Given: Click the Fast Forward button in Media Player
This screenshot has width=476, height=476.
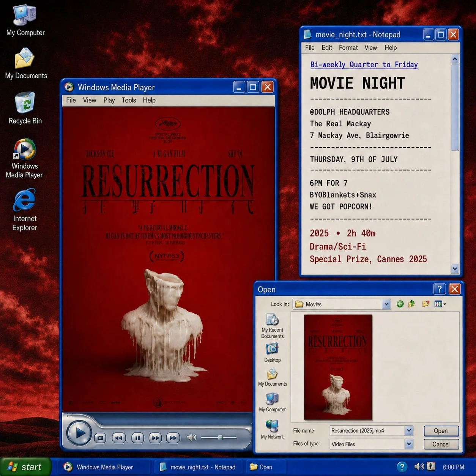Looking at the screenshot, I should click(x=155, y=438).
